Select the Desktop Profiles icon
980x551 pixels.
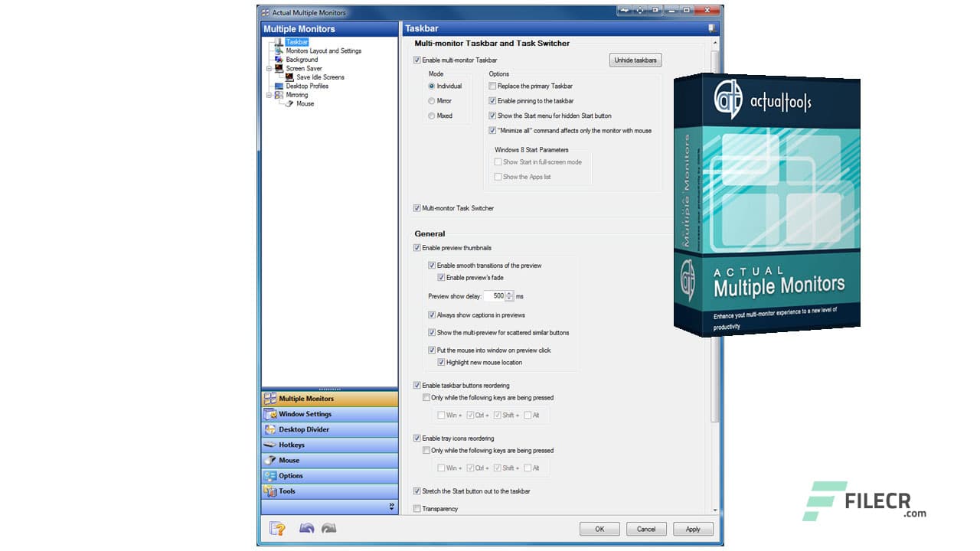[x=279, y=86]
